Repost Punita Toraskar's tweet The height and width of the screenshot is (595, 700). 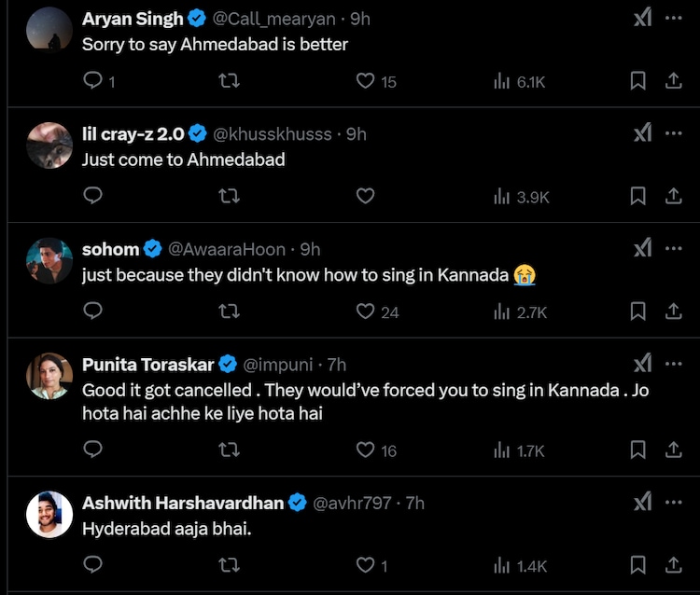pyautogui.click(x=229, y=450)
